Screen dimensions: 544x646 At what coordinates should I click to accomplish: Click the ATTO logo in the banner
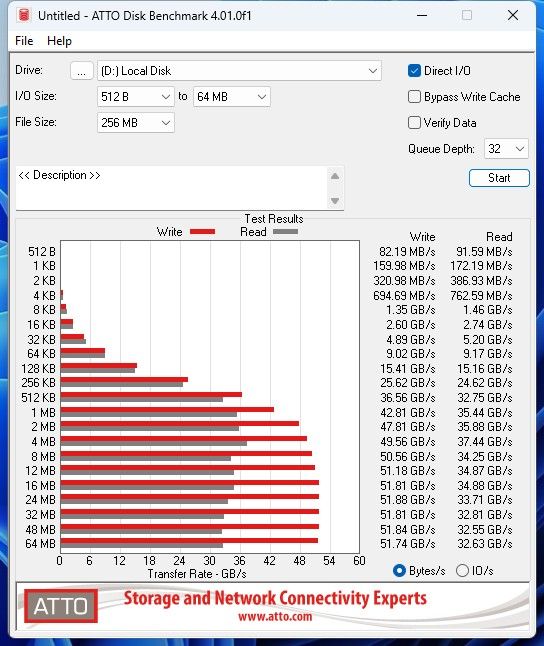point(61,606)
